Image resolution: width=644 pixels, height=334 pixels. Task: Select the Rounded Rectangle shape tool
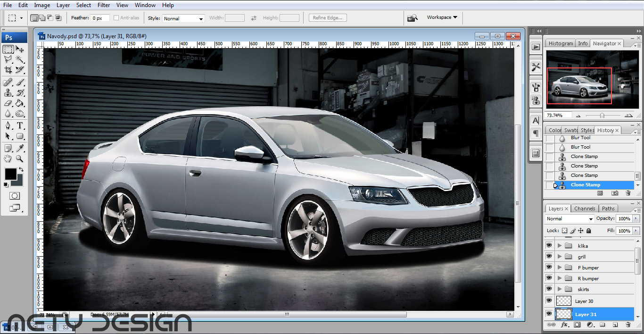20,136
